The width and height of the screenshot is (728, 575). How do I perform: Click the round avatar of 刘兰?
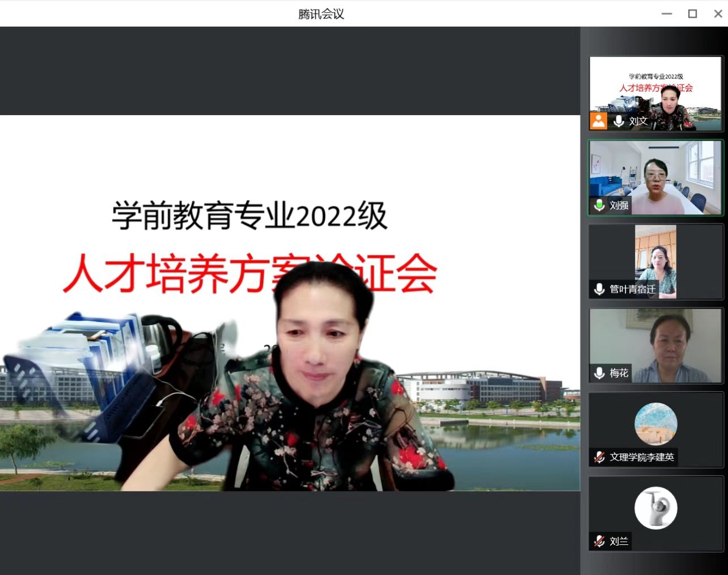click(x=656, y=508)
